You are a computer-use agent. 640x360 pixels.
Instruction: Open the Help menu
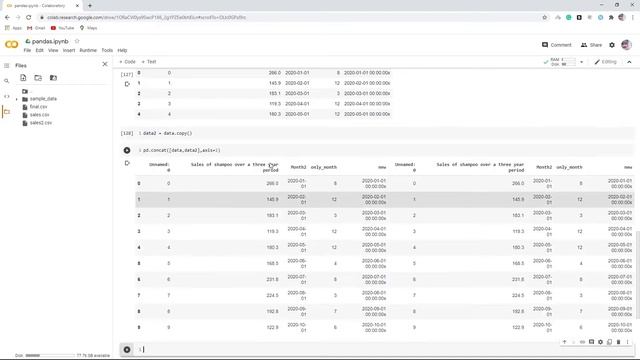coord(122,50)
